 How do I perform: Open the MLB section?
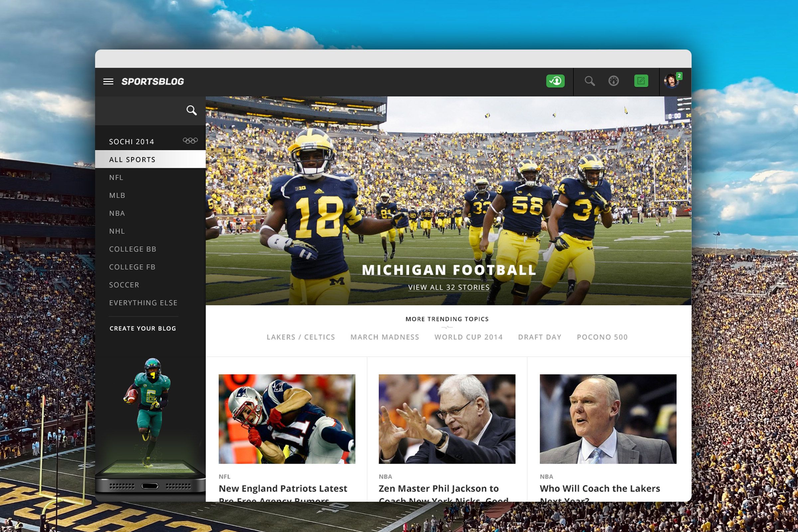(117, 196)
